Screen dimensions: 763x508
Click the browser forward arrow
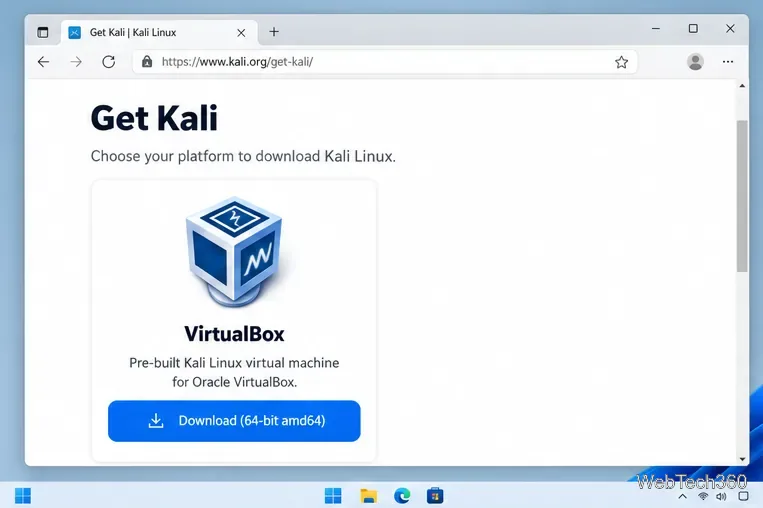pyautogui.click(x=76, y=62)
